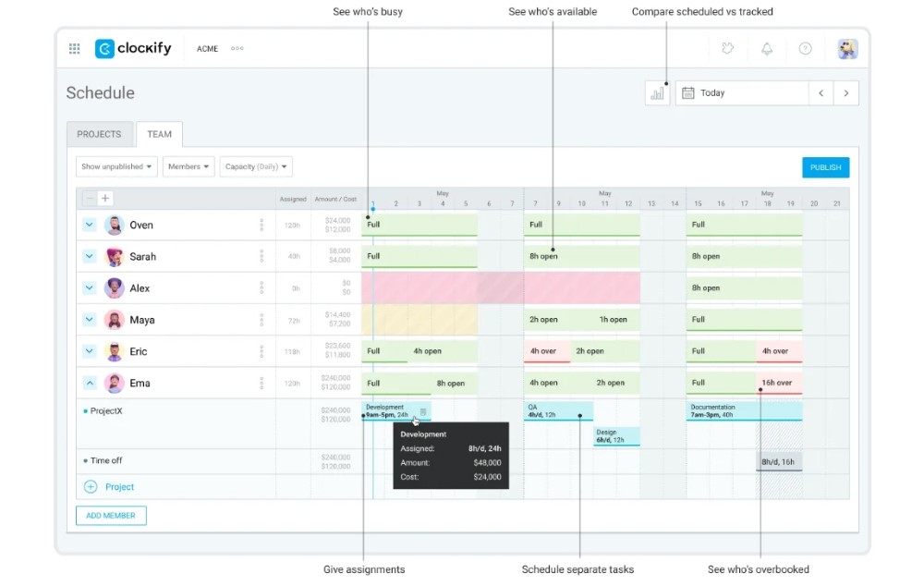Collapse Ema's project rows
Image resolution: width=924 pixels, height=586 pixels.
pos(89,383)
